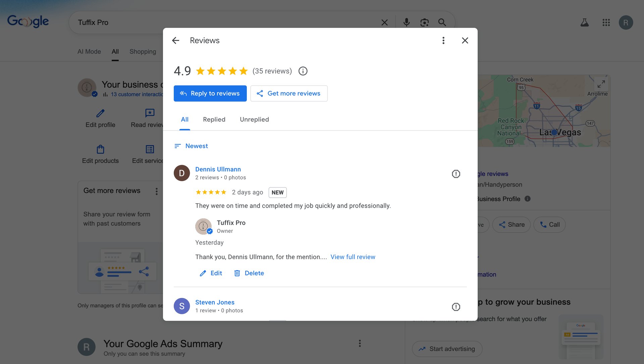Delete the owner reply to Dennis Ullmann
The image size is (644, 364).
[249, 273]
